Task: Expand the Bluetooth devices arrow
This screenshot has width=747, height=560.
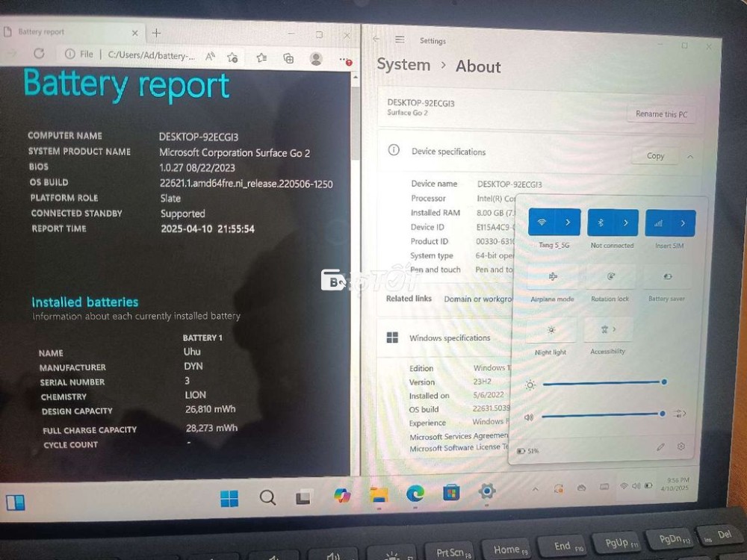Action: [626, 223]
